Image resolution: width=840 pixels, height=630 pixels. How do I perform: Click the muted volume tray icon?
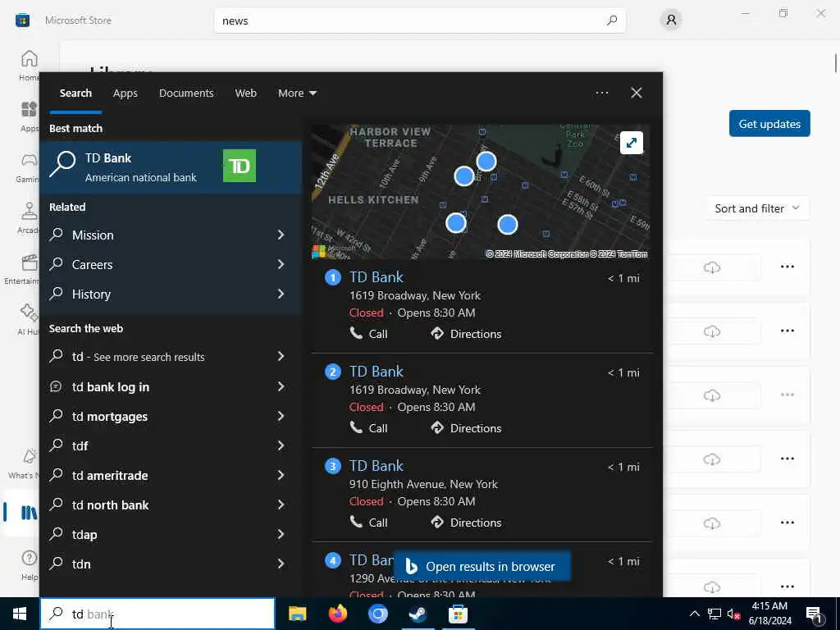coord(733,614)
